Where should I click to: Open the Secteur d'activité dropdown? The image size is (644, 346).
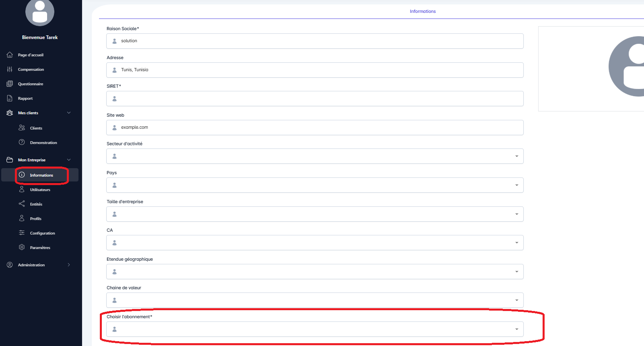click(x=315, y=156)
